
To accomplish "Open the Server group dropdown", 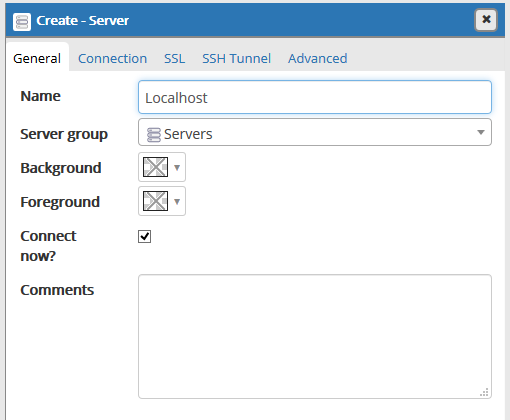I will [x=315, y=132].
